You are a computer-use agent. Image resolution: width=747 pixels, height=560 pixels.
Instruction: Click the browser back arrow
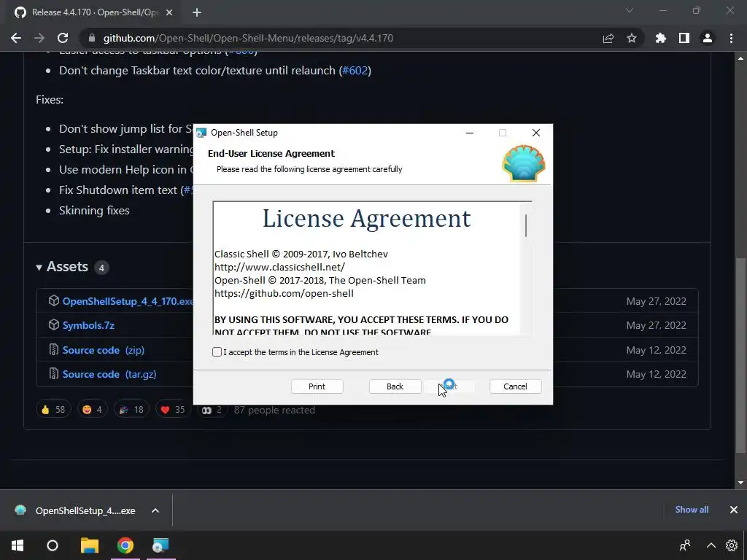pyautogui.click(x=16, y=38)
